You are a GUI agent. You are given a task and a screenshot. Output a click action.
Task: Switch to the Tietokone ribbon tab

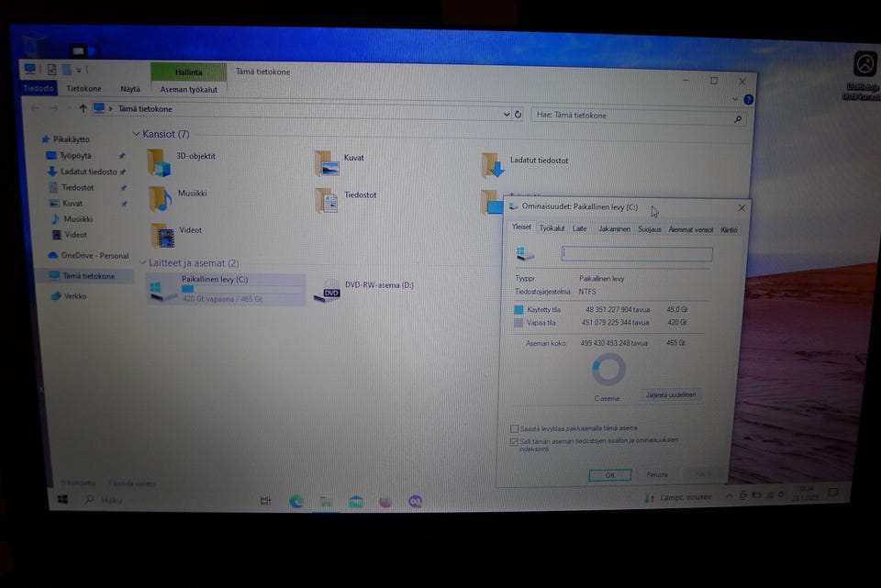tap(84, 88)
